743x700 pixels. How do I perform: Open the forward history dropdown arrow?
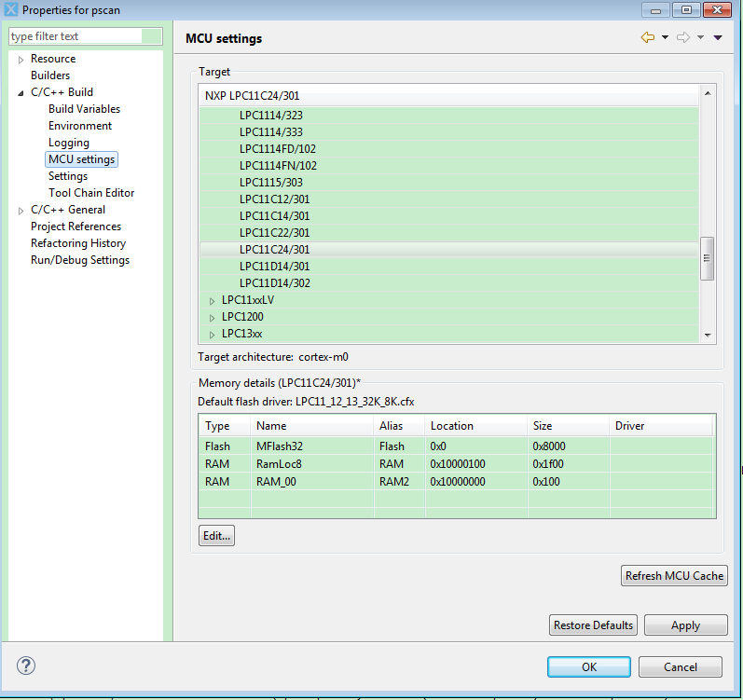pyautogui.click(x=700, y=37)
